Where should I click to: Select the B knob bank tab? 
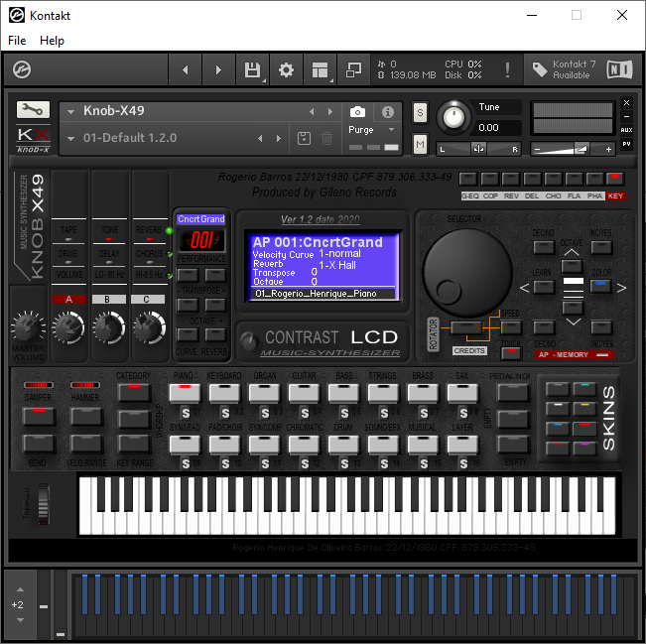click(109, 299)
